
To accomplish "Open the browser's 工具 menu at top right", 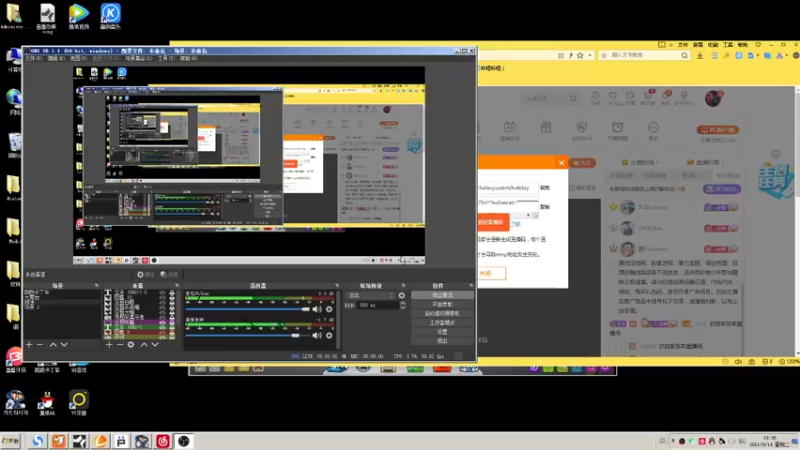I will [728, 45].
